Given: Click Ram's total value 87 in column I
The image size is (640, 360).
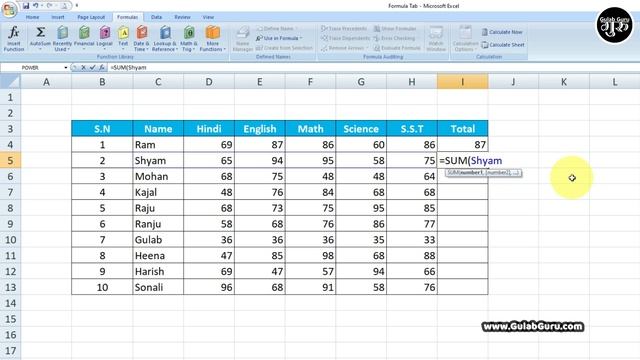Looking at the screenshot, I should click(462, 144).
